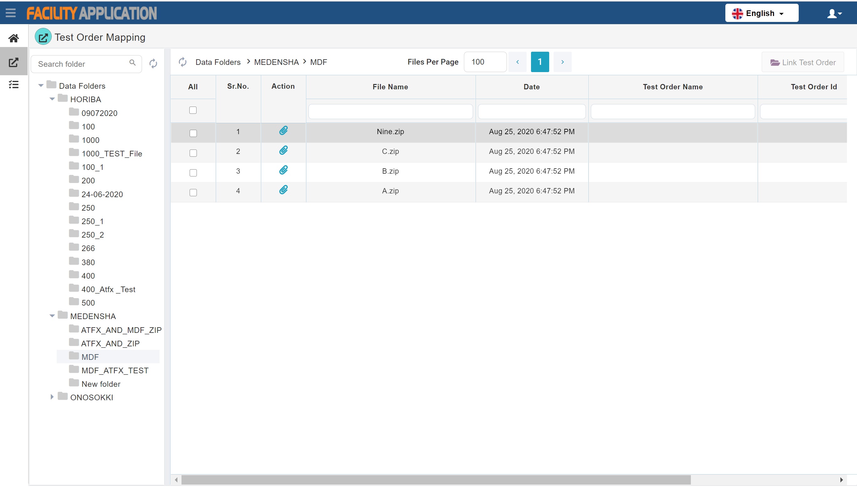Go to Home in sidebar

coord(13,38)
